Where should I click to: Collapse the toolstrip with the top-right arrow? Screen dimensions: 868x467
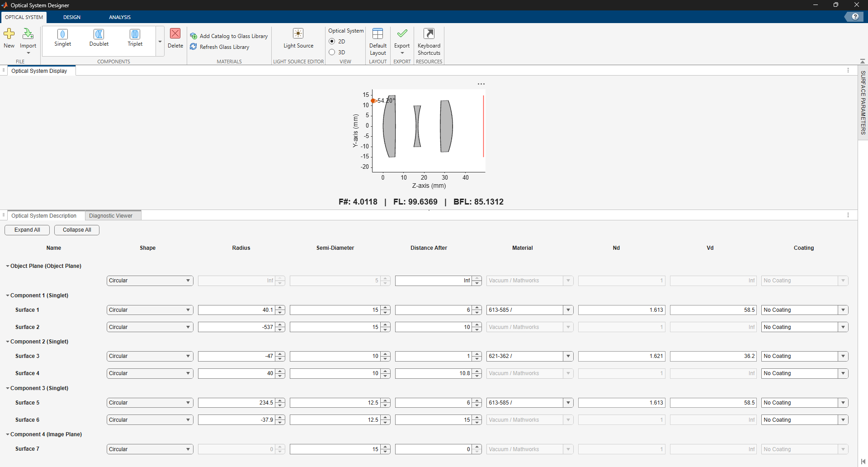pos(863,61)
